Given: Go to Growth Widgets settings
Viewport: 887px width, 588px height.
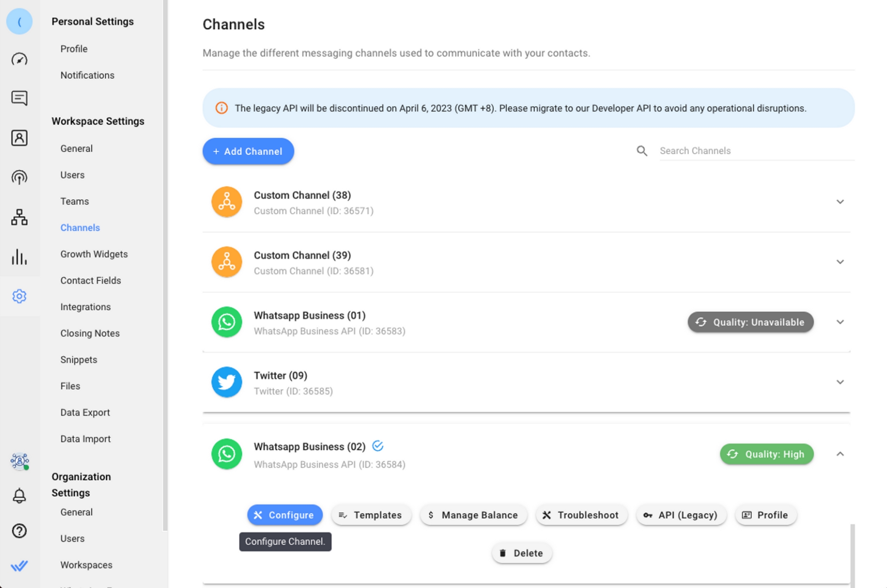Looking at the screenshot, I should click(94, 254).
